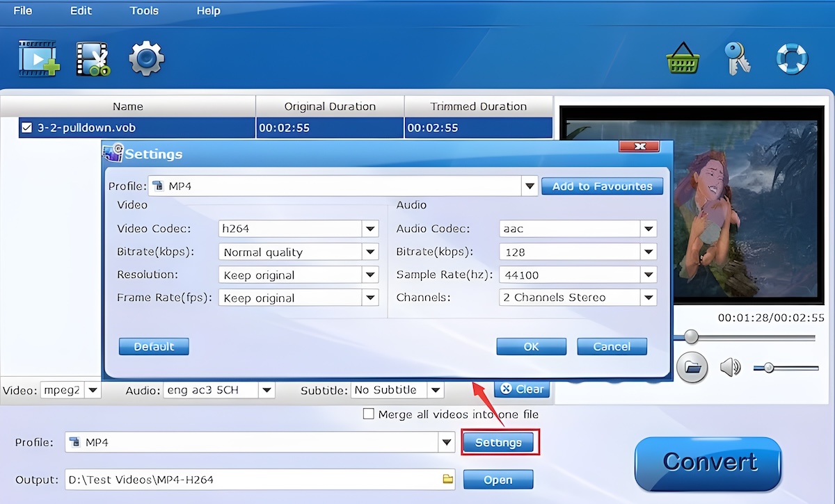This screenshot has width=835, height=504.
Task: Click the Output path input field
Action: pyautogui.click(x=260, y=479)
